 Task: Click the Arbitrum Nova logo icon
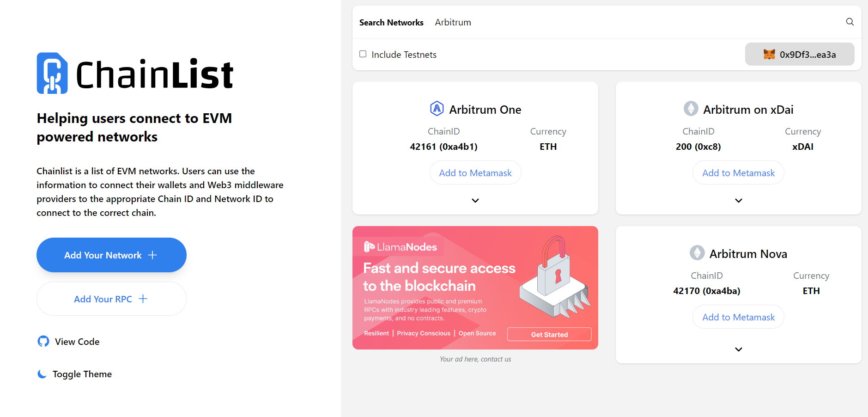click(x=697, y=253)
